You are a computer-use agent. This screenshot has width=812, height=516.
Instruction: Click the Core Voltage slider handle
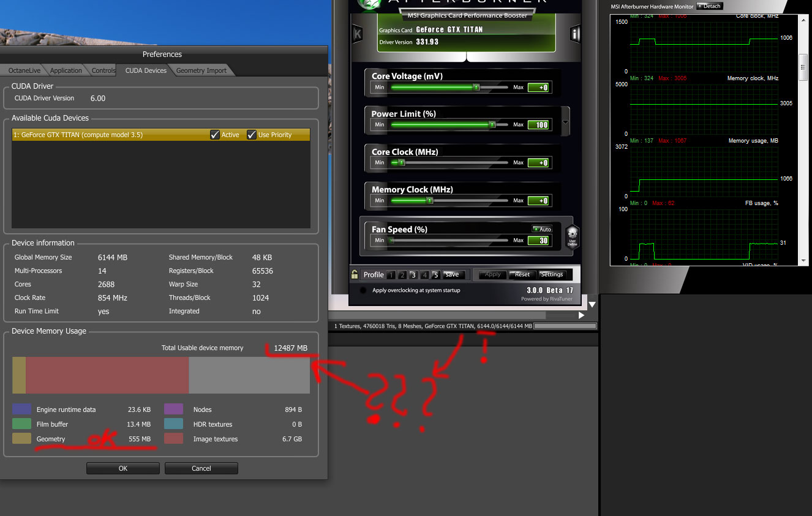[476, 88]
